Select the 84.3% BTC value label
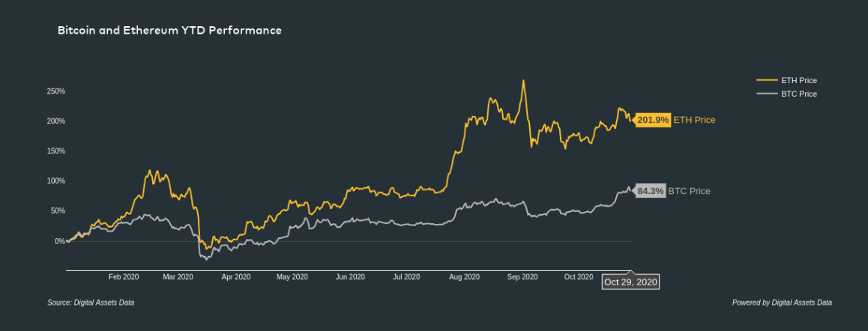 coord(650,191)
